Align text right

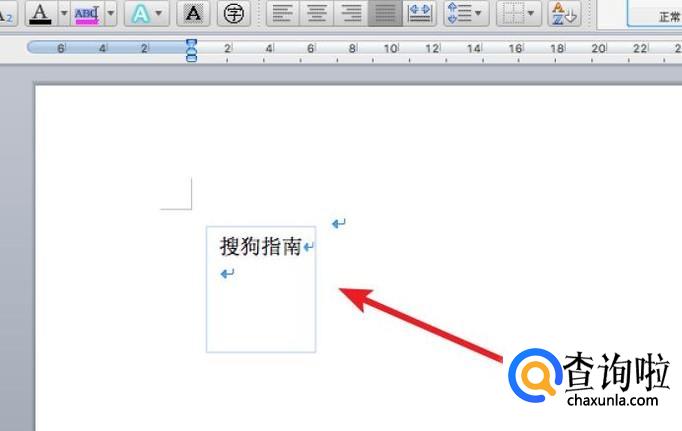(351, 13)
